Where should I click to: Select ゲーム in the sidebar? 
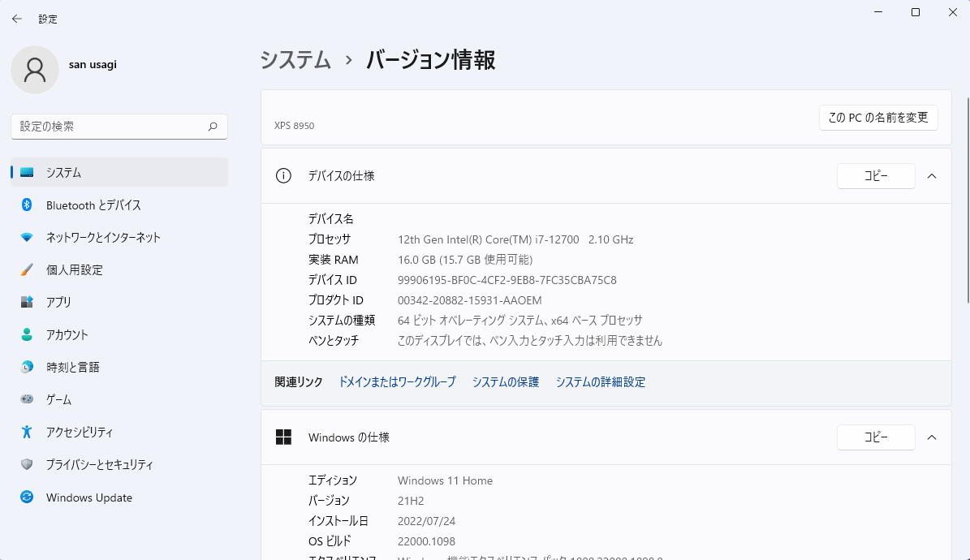pos(119,400)
